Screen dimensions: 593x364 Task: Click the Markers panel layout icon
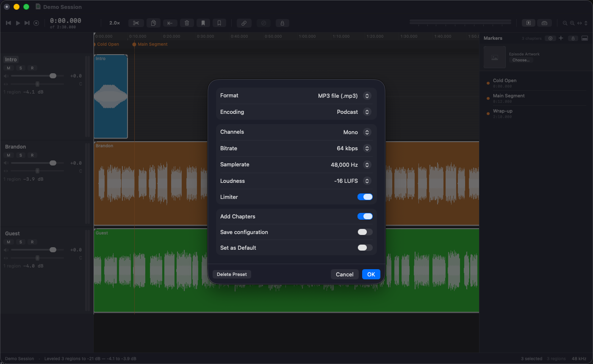[585, 38]
